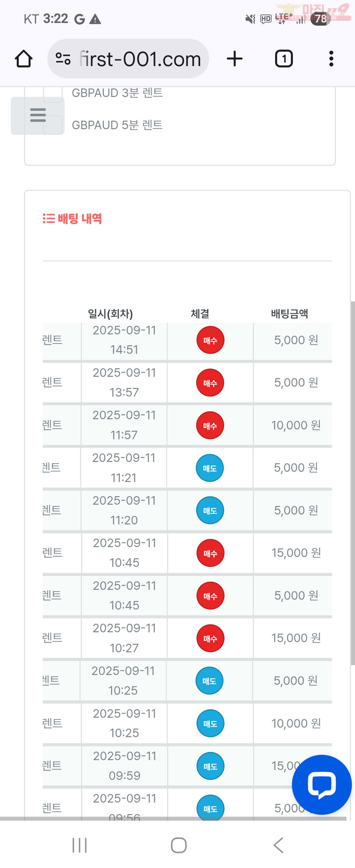The image size is (355, 868).
Task: Open the browser three-dot menu
Action: (x=331, y=59)
